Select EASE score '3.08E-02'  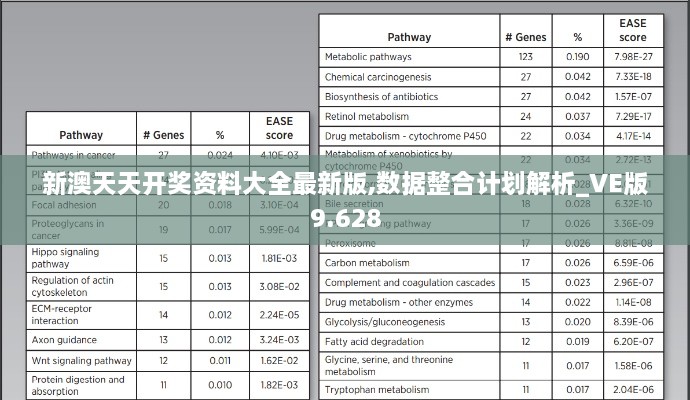pyautogui.click(x=279, y=287)
